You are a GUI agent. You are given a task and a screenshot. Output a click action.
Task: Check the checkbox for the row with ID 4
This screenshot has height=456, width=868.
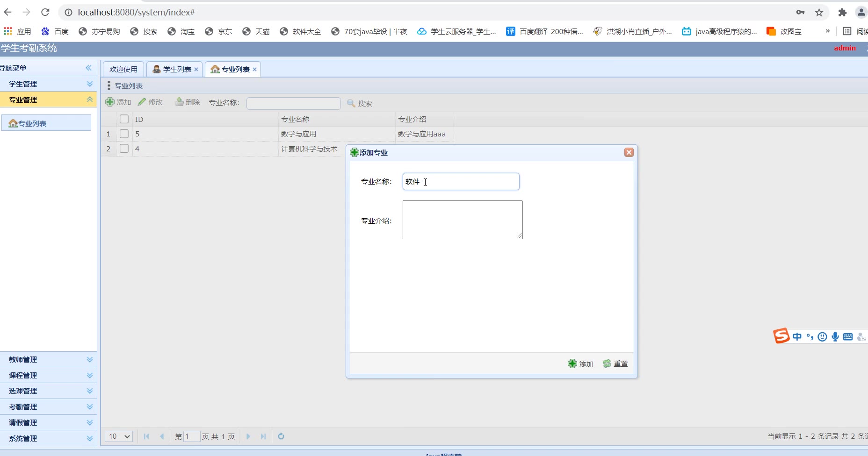point(124,149)
